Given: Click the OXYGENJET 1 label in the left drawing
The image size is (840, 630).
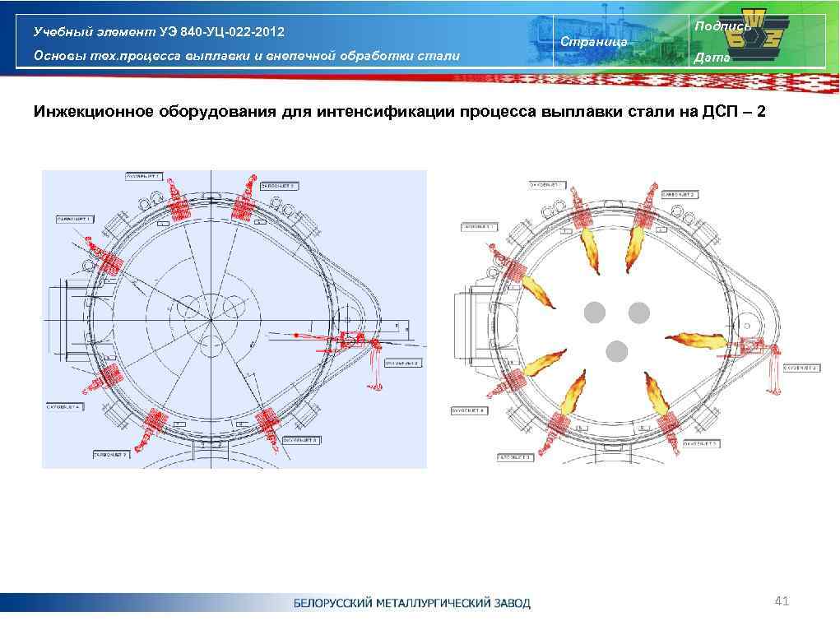Looking at the screenshot, I should coord(144,176).
